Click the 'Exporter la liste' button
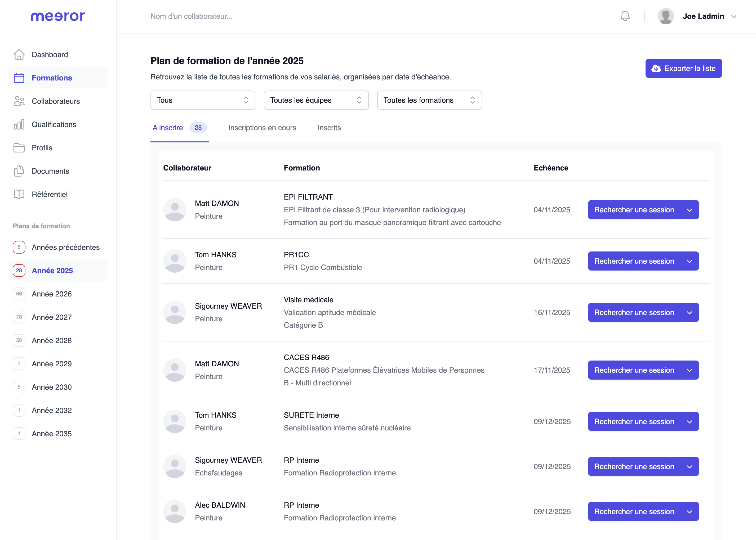Image resolution: width=756 pixels, height=540 pixels. 683,69
